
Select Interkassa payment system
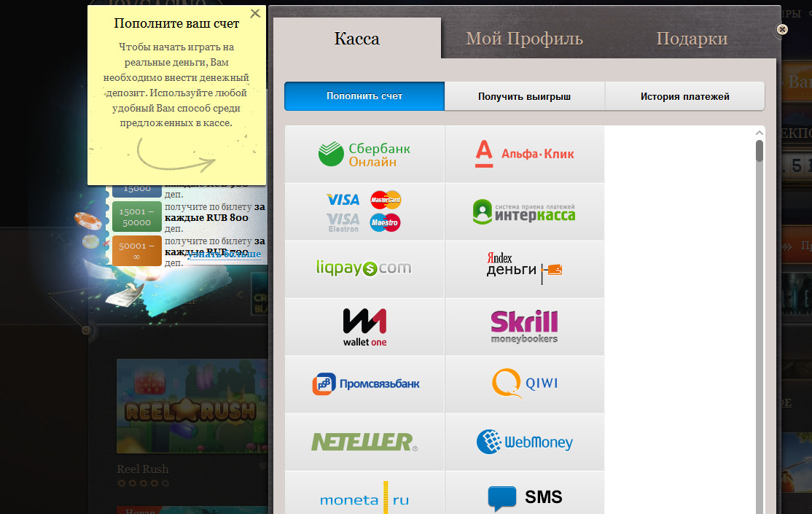[x=525, y=211]
